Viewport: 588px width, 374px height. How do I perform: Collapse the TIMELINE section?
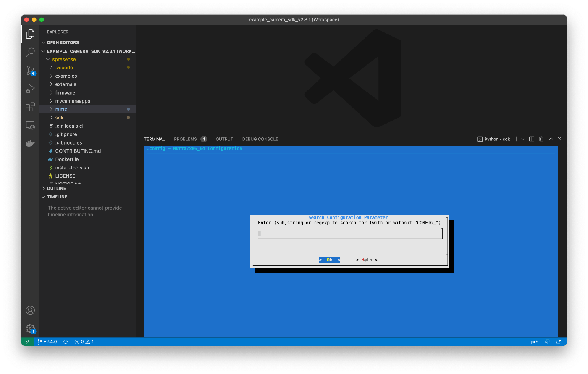(88, 197)
